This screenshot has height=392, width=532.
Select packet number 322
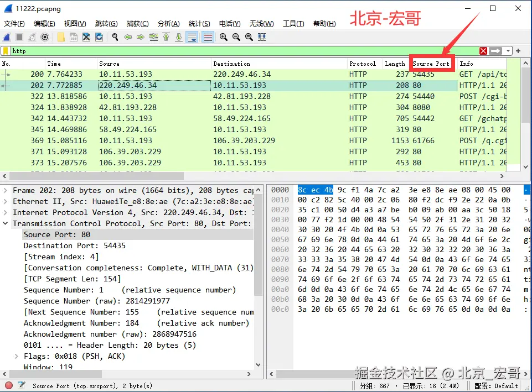click(254, 96)
